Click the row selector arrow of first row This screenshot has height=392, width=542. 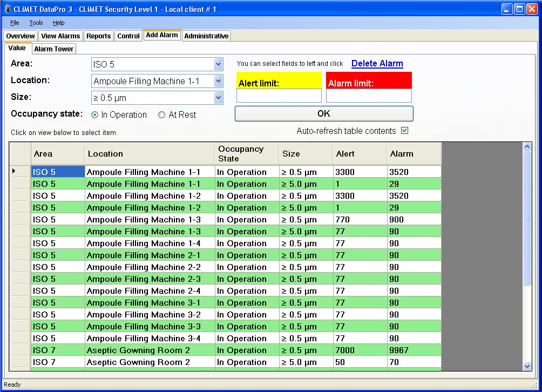click(14, 172)
